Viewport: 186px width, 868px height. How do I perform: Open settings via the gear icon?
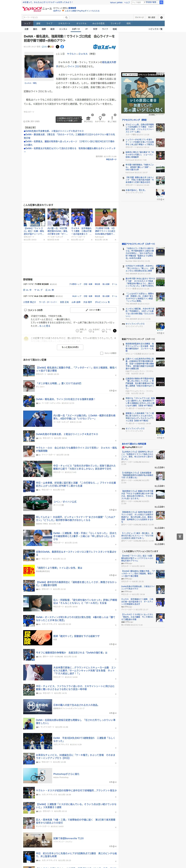click(x=161, y=18)
